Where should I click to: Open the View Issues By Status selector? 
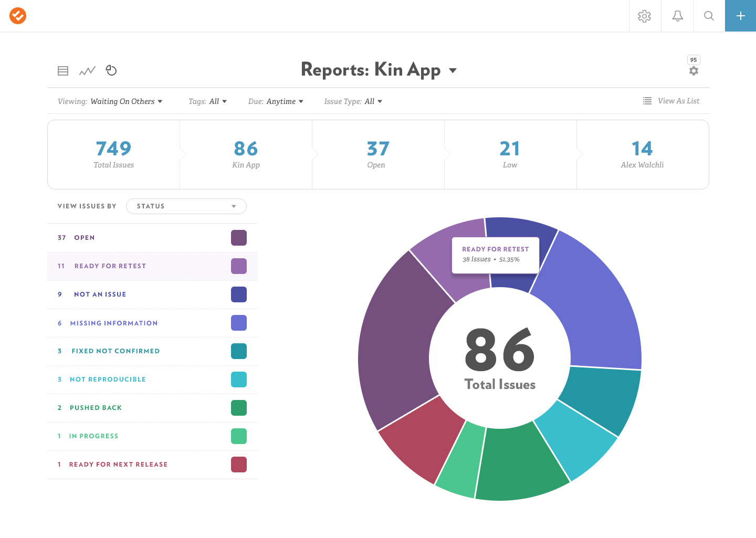[186, 206]
